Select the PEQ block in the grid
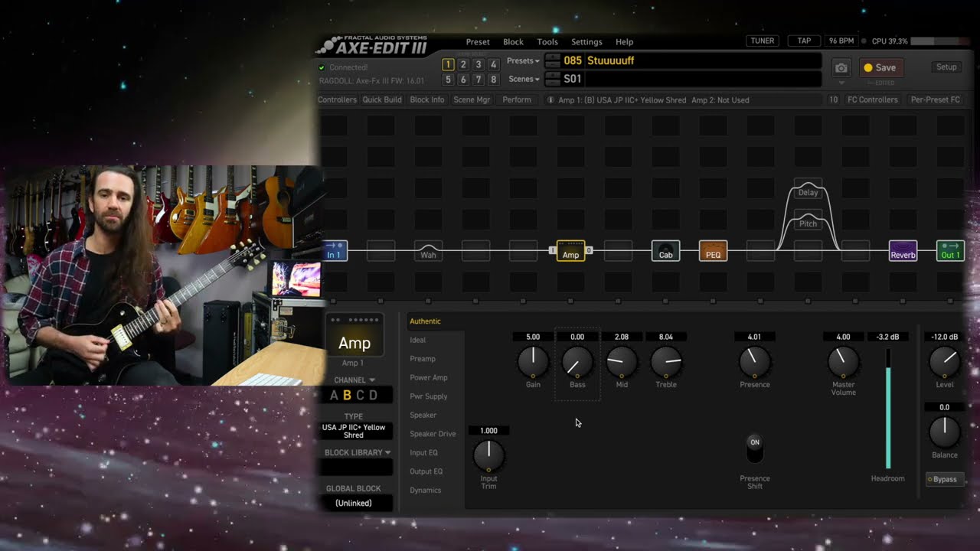This screenshot has width=980, height=551. [x=713, y=251]
